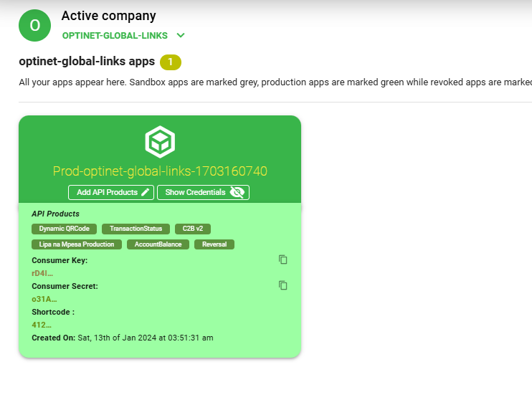Click Add API Products button
The height and width of the screenshot is (405, 532).
(x=111, y=192)
